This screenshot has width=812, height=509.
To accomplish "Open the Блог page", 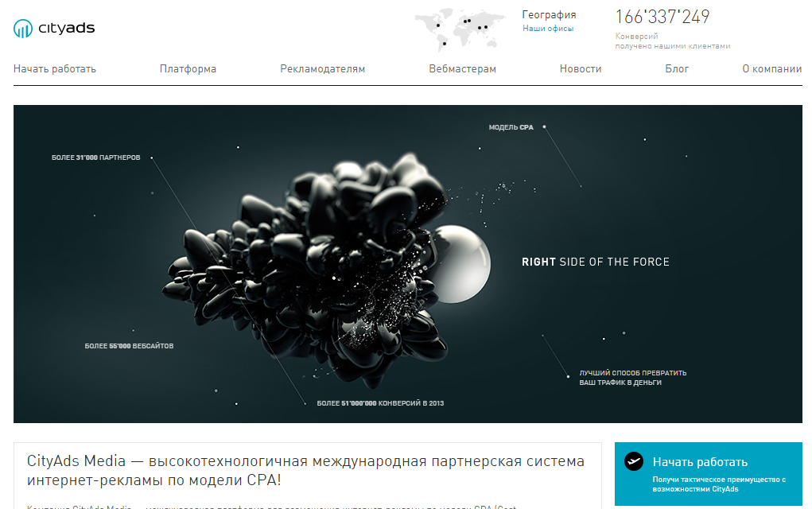I will 677,69.
